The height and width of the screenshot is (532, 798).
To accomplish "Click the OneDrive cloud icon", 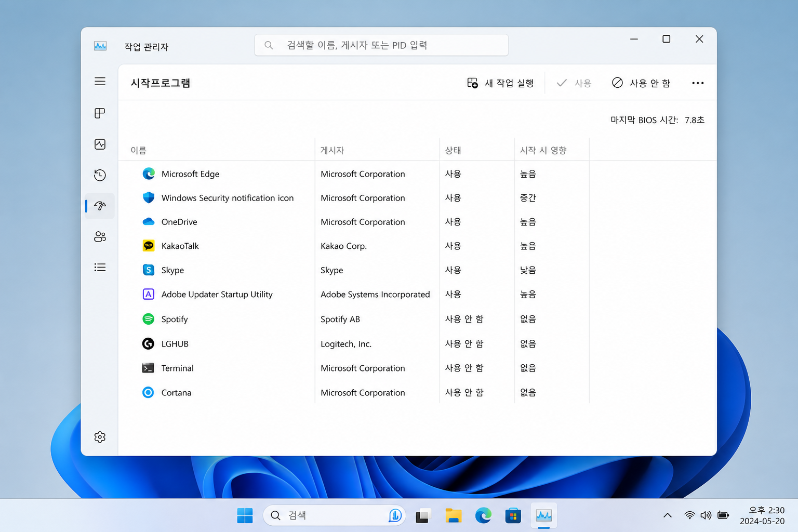I will (149, 222).
